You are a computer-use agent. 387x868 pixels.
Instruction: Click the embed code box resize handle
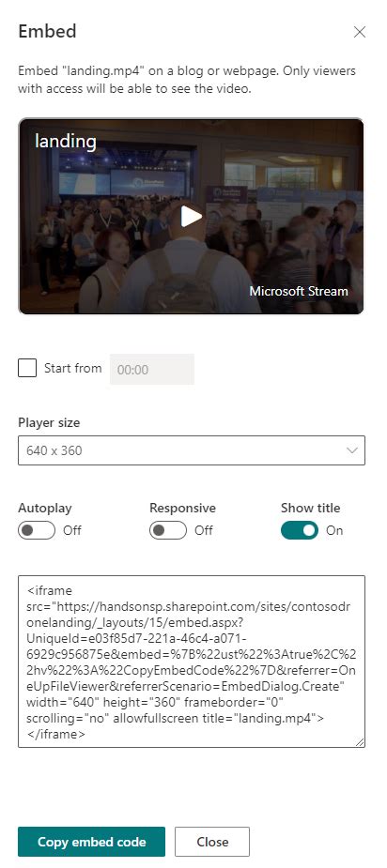point(361,743)
